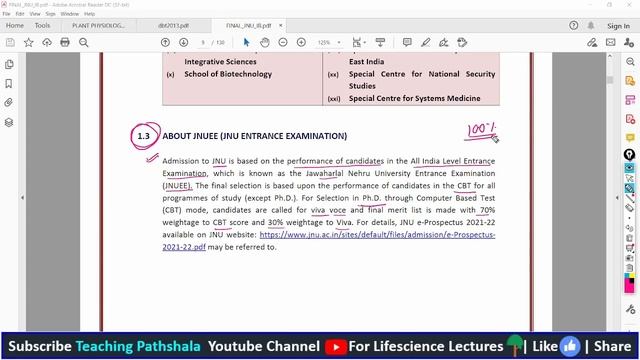Collapse the right tools pane arrow
Image resolution: width=640 pixels, height=360 pixels.
617,198
